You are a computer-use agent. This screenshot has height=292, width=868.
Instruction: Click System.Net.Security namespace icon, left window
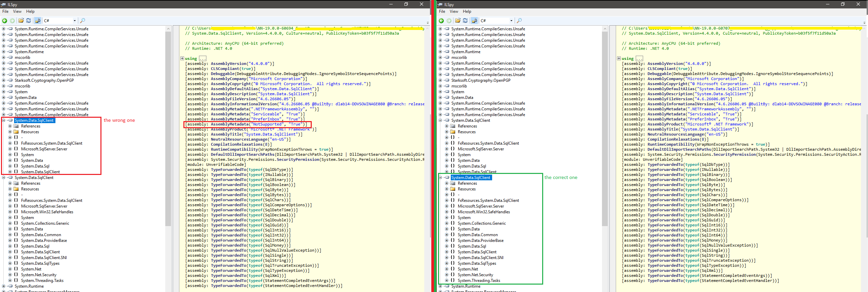pyautogui.click(x=16, y=275)
